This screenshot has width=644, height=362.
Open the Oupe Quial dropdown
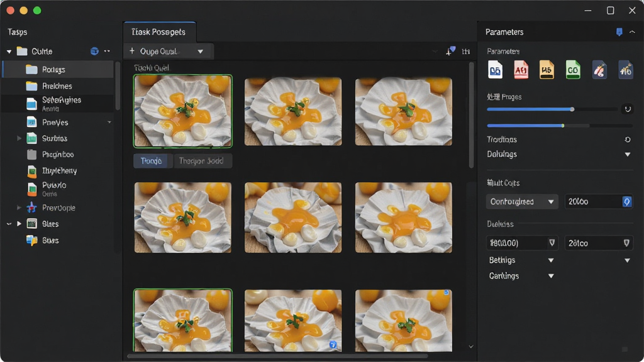169,52
